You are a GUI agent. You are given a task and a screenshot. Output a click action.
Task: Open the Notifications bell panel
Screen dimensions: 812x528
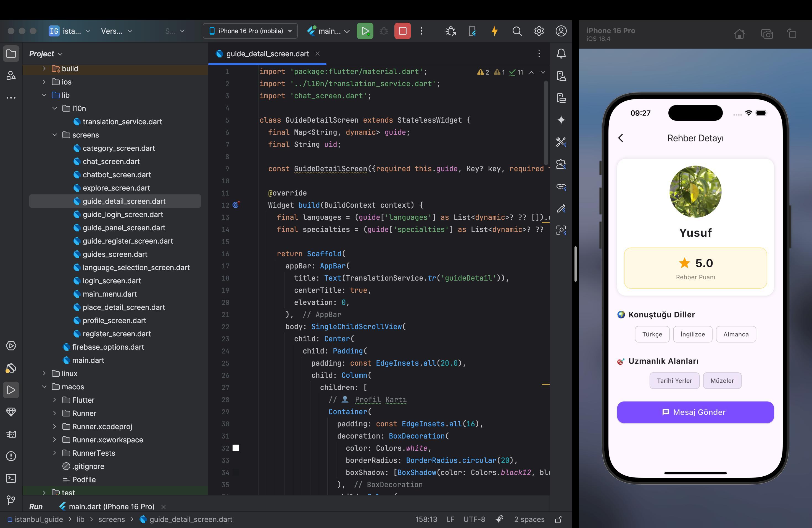[x=561, y=54]
